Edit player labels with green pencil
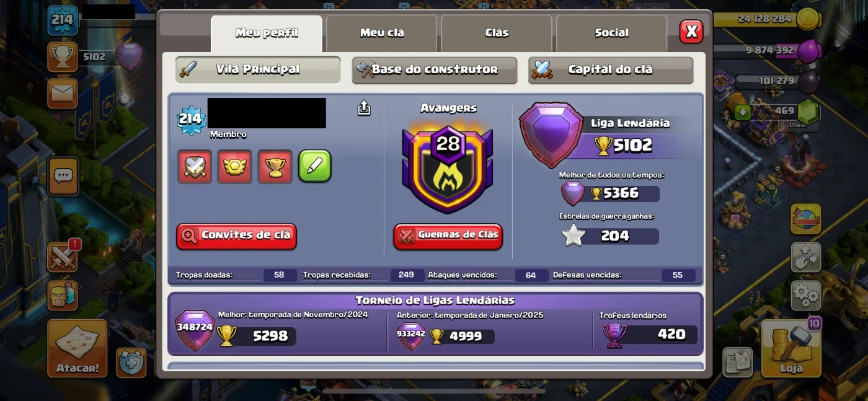The height and width of the screenshot is (401, 868). click(x=315, y=166)
